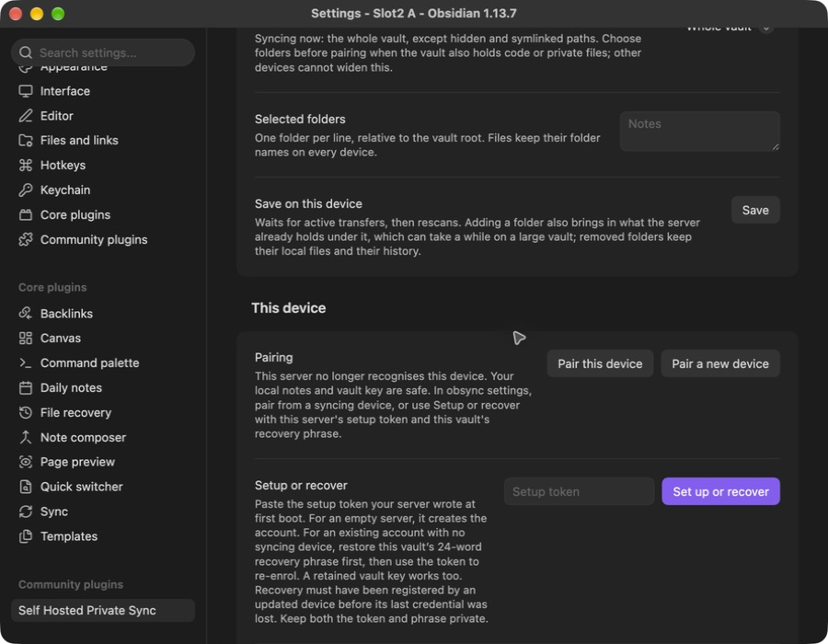Open the Whole vault dropdown at top
The height and width of the screenshot is (644, 828).
coord(729,29)
